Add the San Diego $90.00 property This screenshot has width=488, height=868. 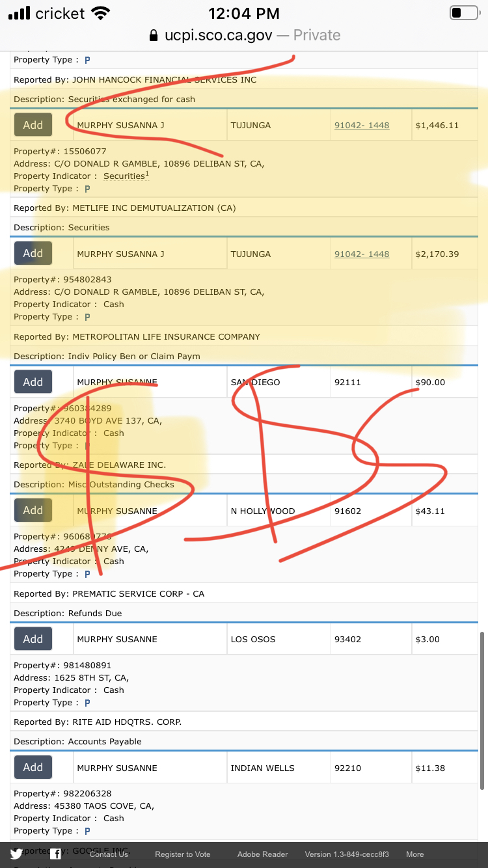click(x=33, y=382)
